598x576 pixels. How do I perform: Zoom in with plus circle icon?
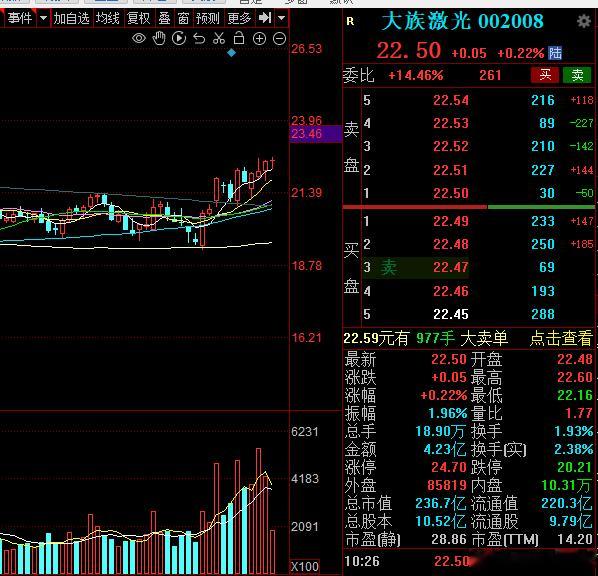[259, 39]
